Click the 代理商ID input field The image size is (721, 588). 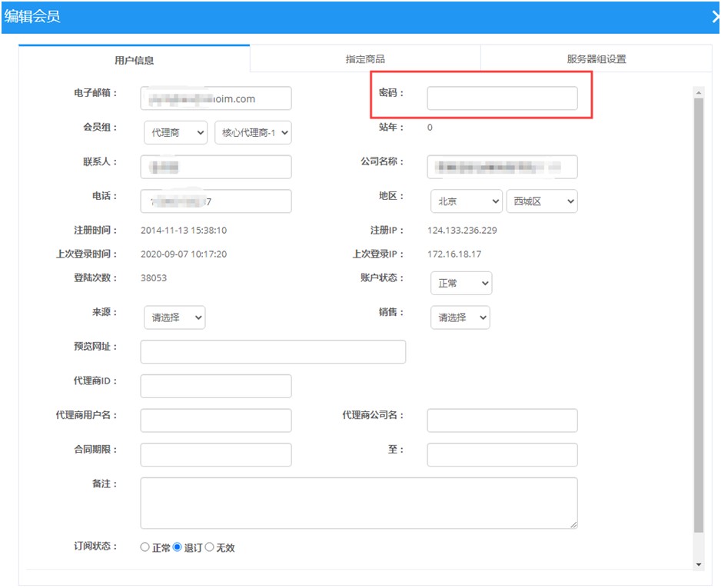pyautogui.click(x=216, y=386)
